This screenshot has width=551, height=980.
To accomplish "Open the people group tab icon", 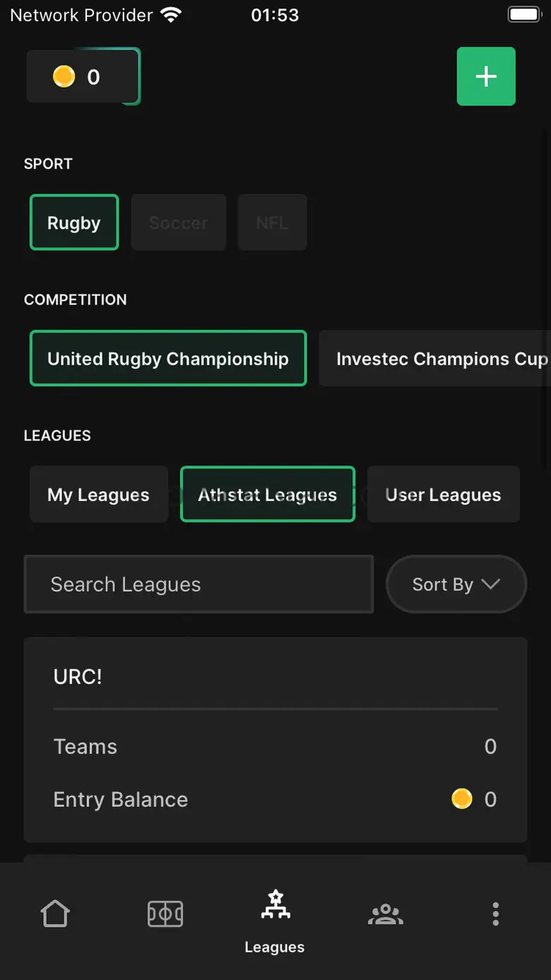I will [386, 913].
